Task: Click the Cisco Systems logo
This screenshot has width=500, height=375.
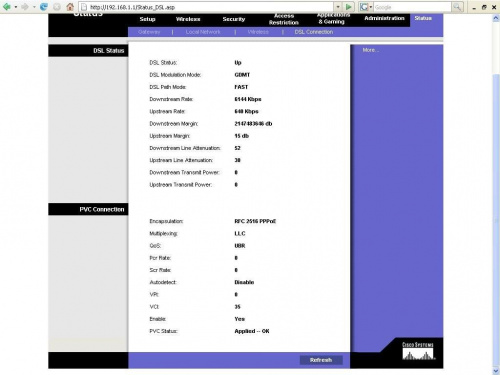Action: click(x=418, y=351)
